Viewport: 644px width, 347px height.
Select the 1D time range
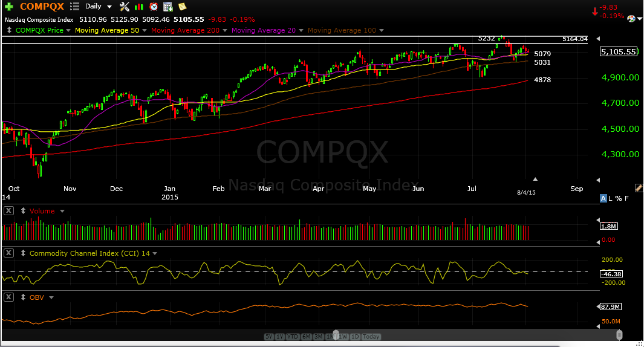(356, 336)
